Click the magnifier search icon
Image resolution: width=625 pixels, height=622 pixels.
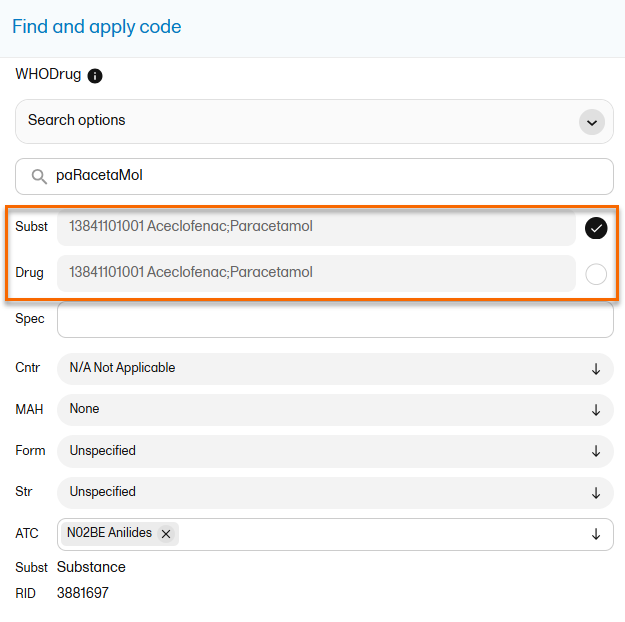tap(39, 176)
